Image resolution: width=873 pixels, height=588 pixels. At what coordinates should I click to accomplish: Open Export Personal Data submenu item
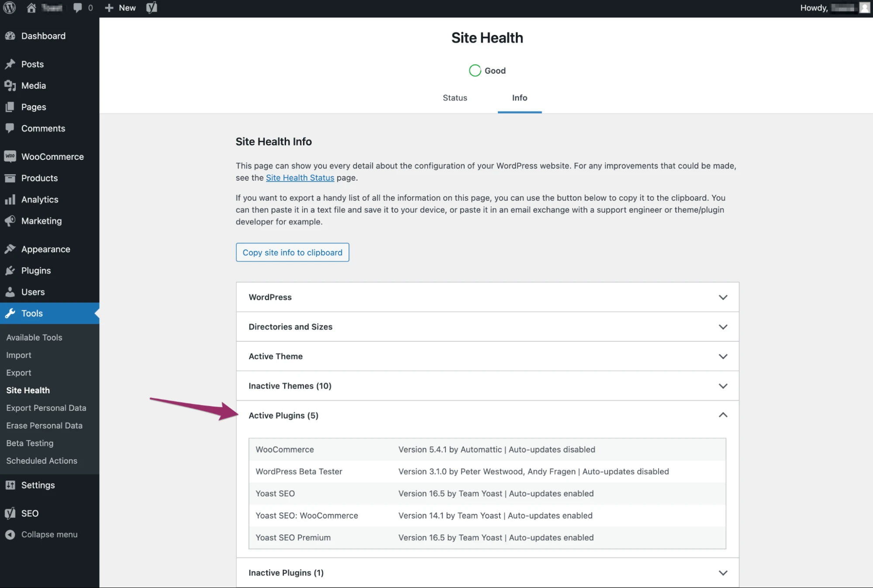pos(46,408)
